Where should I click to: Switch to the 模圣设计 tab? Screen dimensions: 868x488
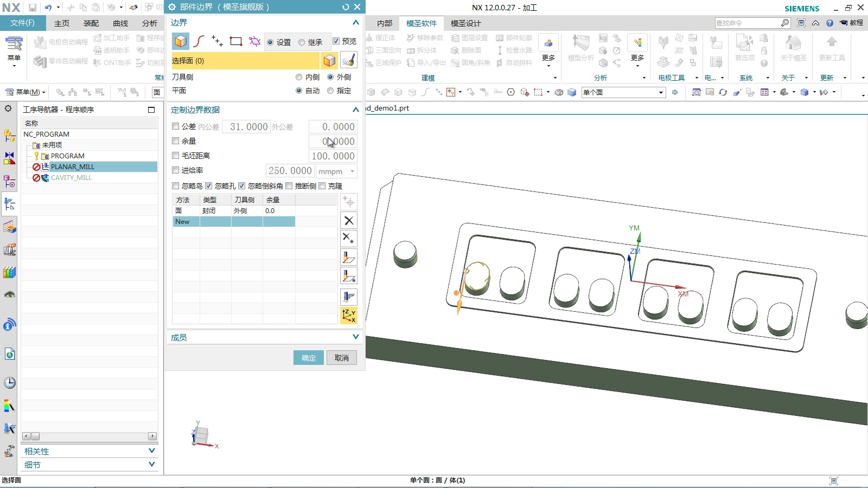(465, 23)
